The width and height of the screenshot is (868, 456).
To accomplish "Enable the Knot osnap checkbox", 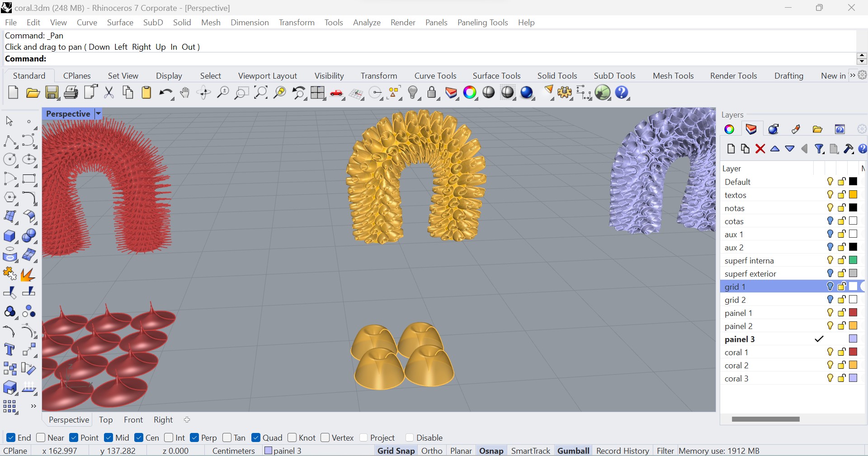I will click(x=292, y=437).
